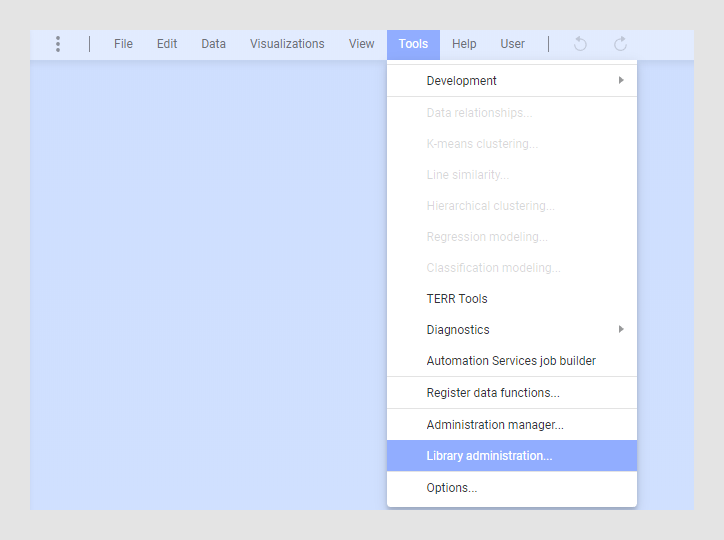Click the greyed Classification modeling... entry
The height and width of the screenshot is (540, 724).
(512, 268)
